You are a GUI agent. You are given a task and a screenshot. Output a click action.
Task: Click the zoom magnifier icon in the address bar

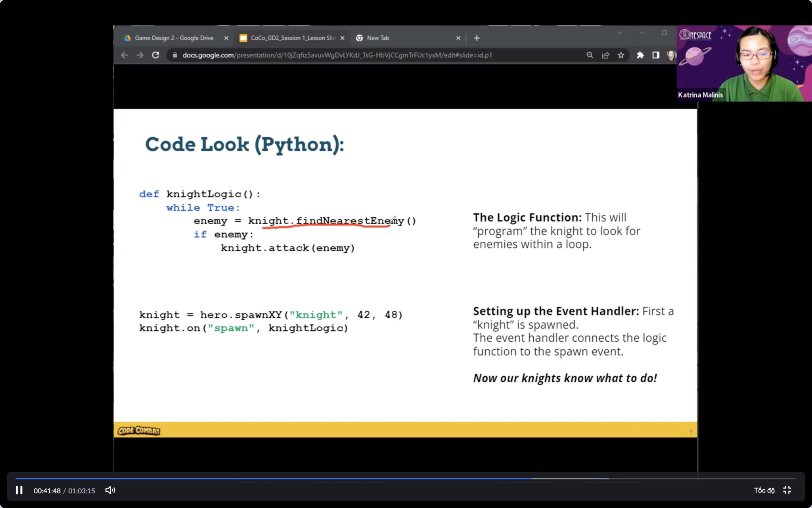(x=590, y=55)
